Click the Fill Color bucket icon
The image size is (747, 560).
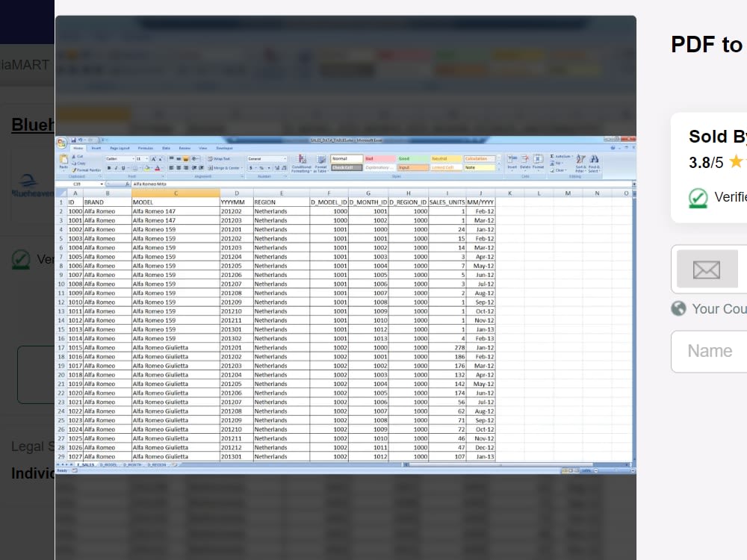[x=146, y=168]
